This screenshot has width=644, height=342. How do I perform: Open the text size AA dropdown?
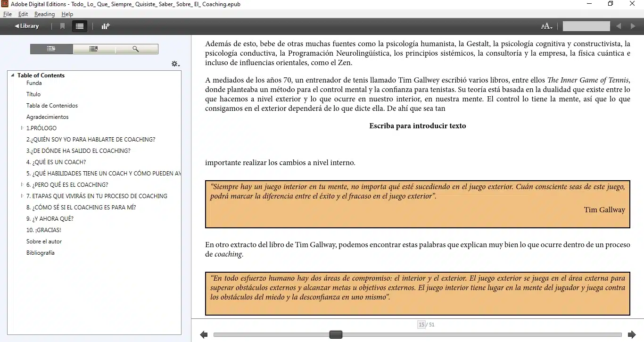[547, 26]
